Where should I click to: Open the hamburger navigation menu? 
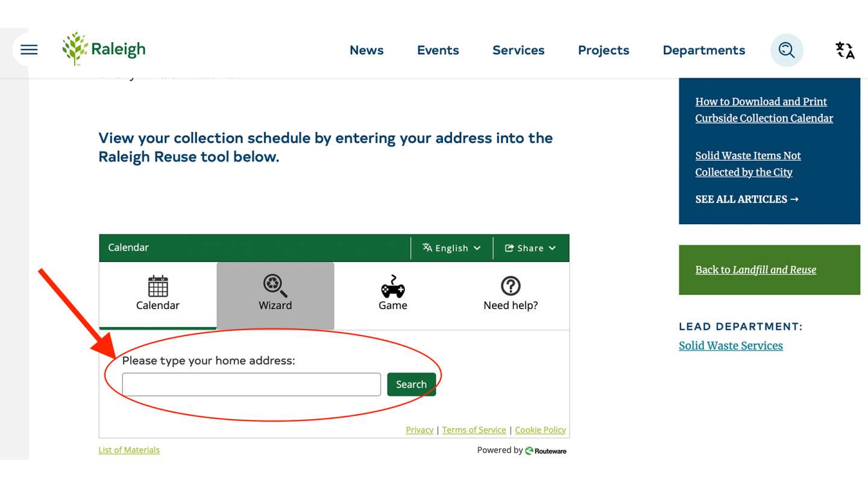(28, 50)
